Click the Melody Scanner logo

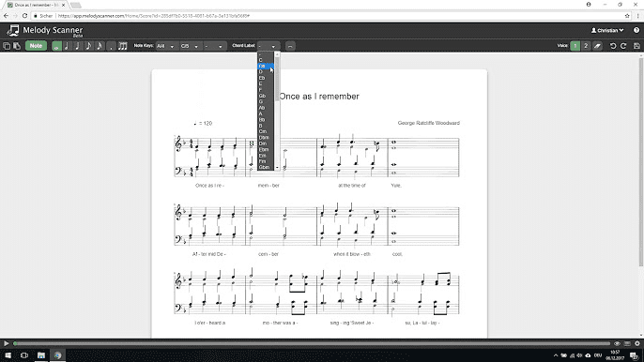45,31
